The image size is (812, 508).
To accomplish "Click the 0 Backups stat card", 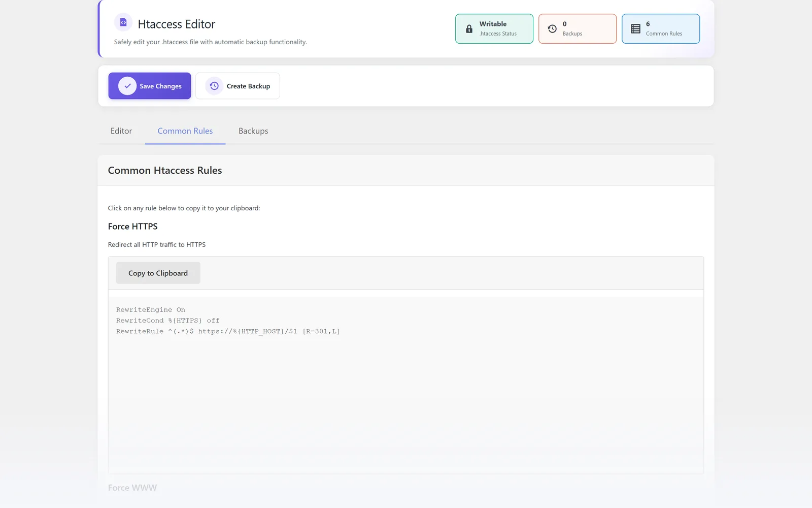I will (578, 28).
